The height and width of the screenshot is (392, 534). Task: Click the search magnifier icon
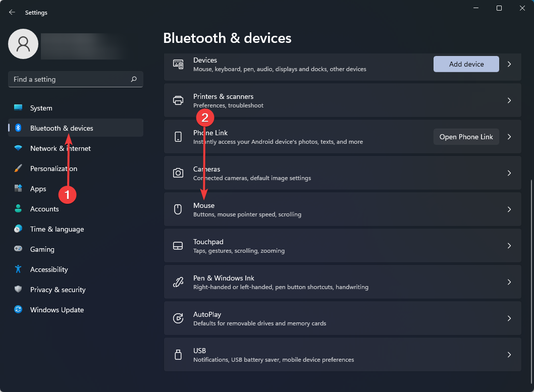coord(134,79)
